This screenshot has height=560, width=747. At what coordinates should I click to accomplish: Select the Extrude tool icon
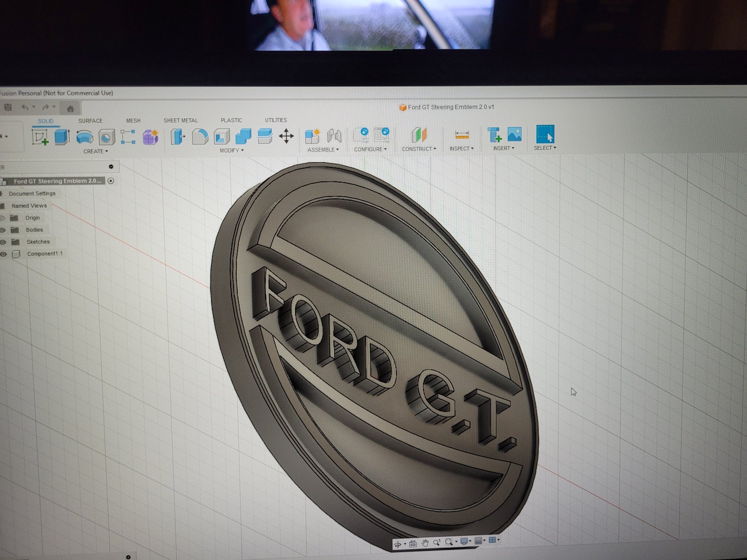[62, 137]
